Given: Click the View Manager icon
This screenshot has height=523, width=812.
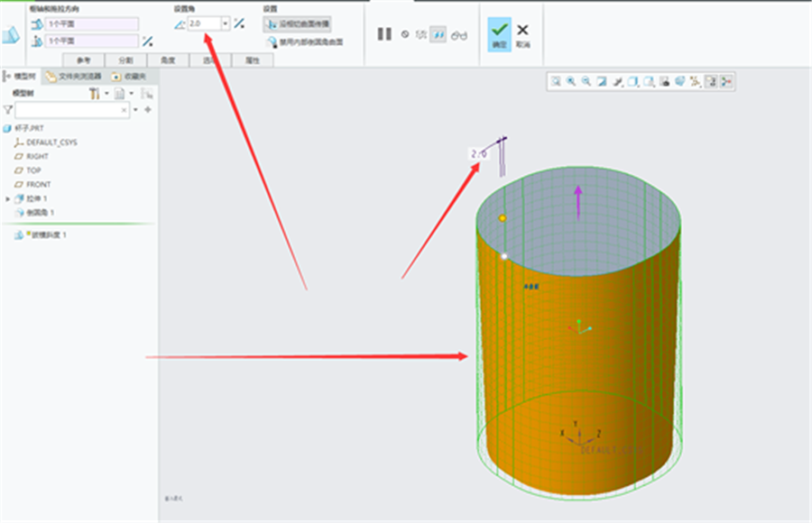Looking at the screenshot, I should tap(664, 81).
